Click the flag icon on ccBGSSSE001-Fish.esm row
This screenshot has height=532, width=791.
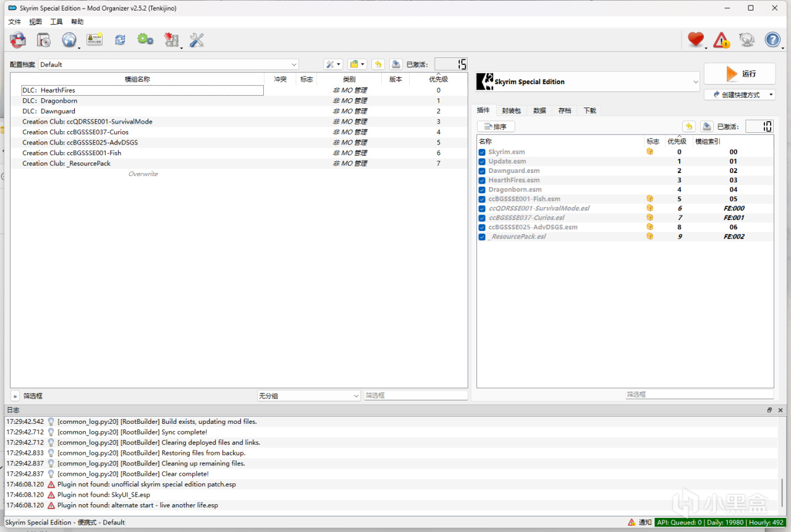point(649,199)
